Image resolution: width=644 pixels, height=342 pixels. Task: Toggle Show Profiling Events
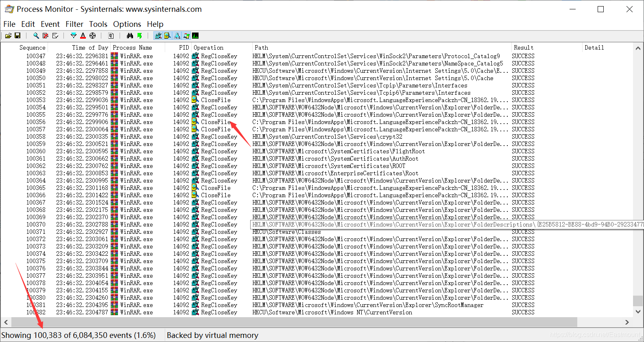(x=196, y=36)
